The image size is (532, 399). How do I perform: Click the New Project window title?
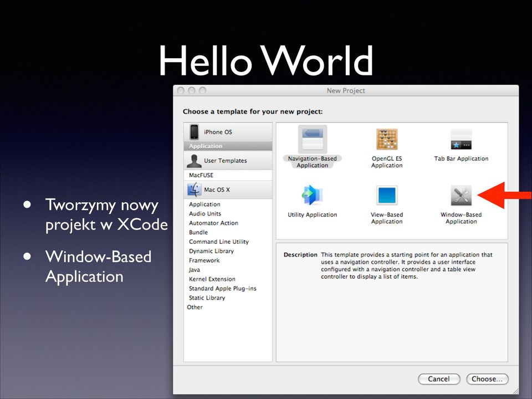pos(346,90)
